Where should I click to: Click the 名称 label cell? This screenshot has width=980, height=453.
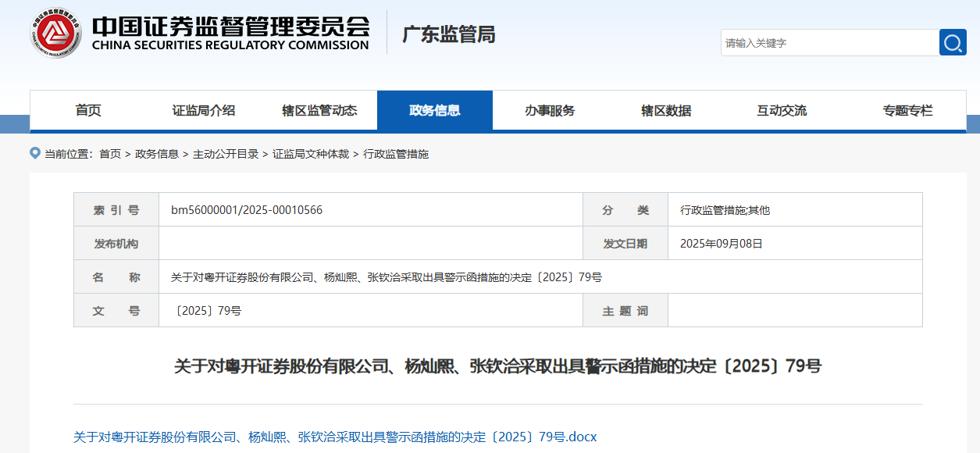tap(116, 277)
